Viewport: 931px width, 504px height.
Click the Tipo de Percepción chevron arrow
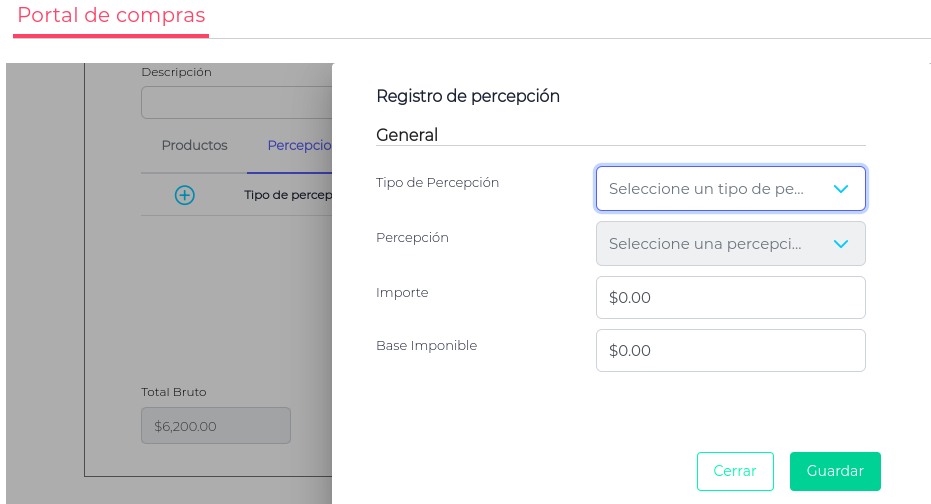click(x=841, y=189)
